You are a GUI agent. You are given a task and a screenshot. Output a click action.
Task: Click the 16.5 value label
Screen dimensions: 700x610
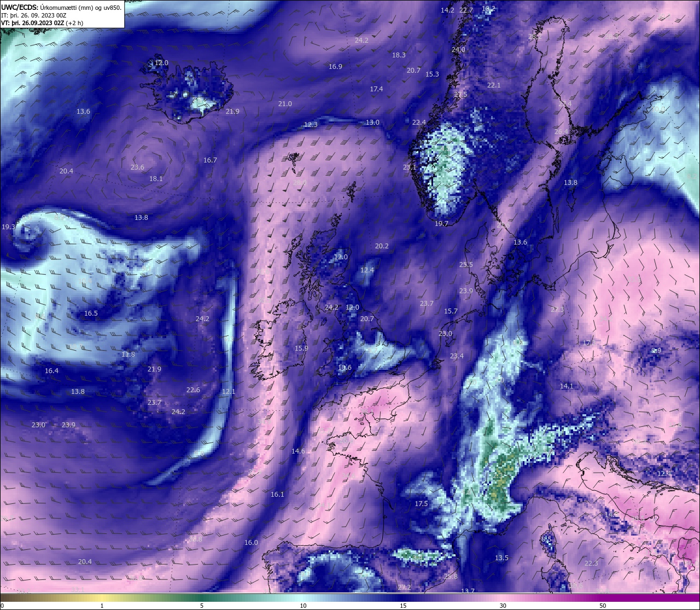pyautogui.click(x=91, y=313)
